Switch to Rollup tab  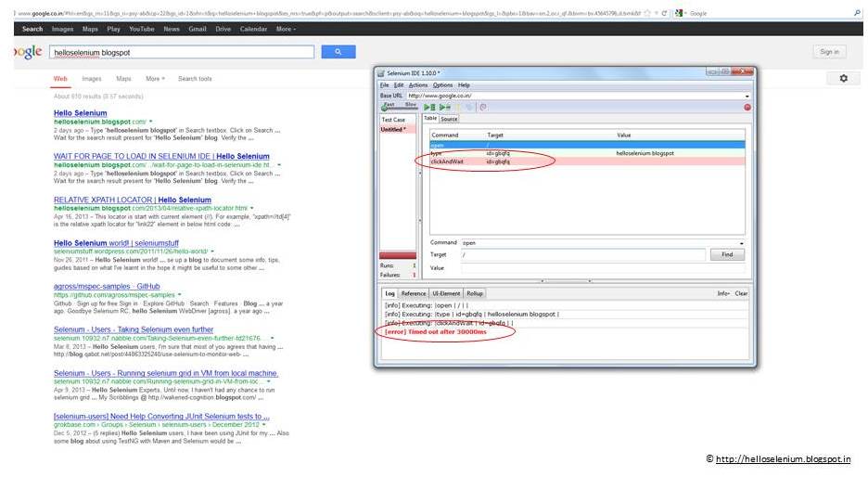click(475, 293)
